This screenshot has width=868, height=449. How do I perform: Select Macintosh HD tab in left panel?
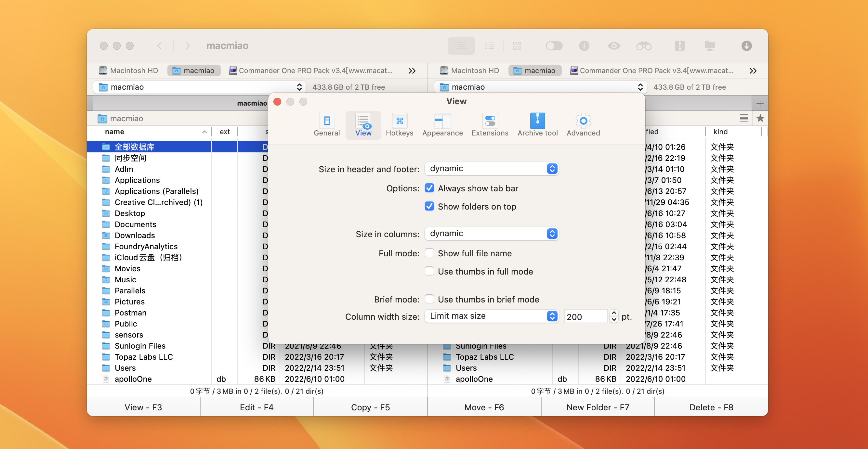128,71
